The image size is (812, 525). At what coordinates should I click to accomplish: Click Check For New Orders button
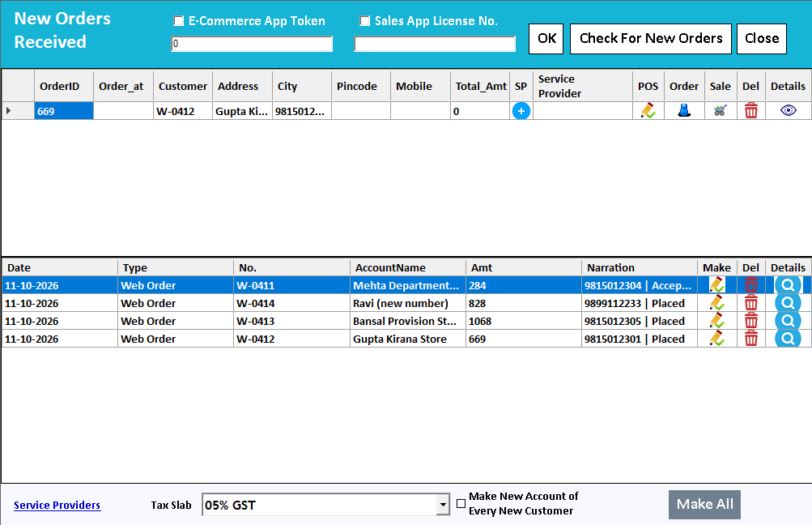(650, 38)
